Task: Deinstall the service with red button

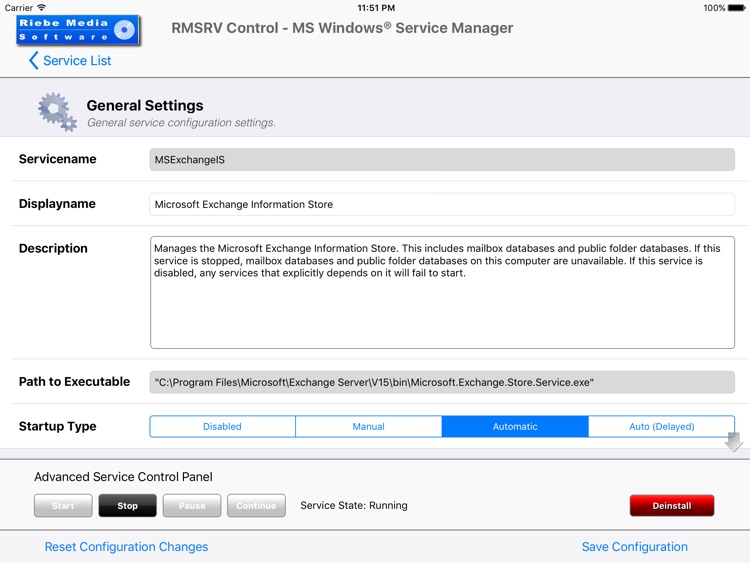Action: click(672, 506)
